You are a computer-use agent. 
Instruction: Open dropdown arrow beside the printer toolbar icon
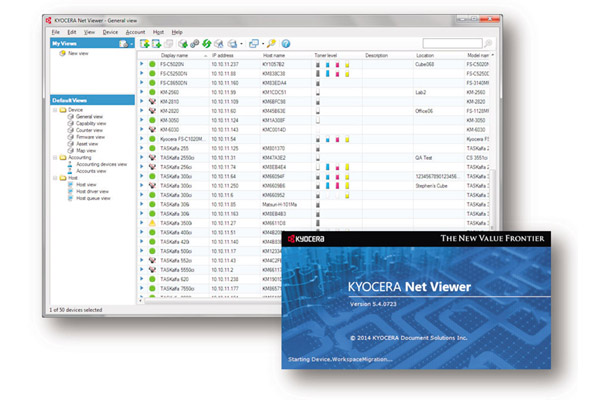coord(241,44)
